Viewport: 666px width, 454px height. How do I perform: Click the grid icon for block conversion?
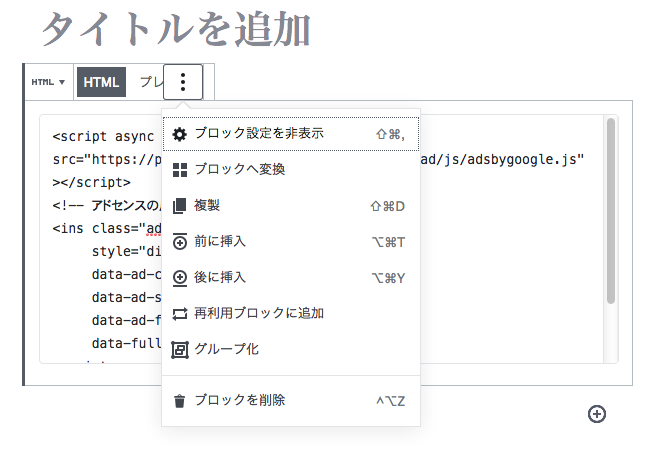click(x=180, y=170)
